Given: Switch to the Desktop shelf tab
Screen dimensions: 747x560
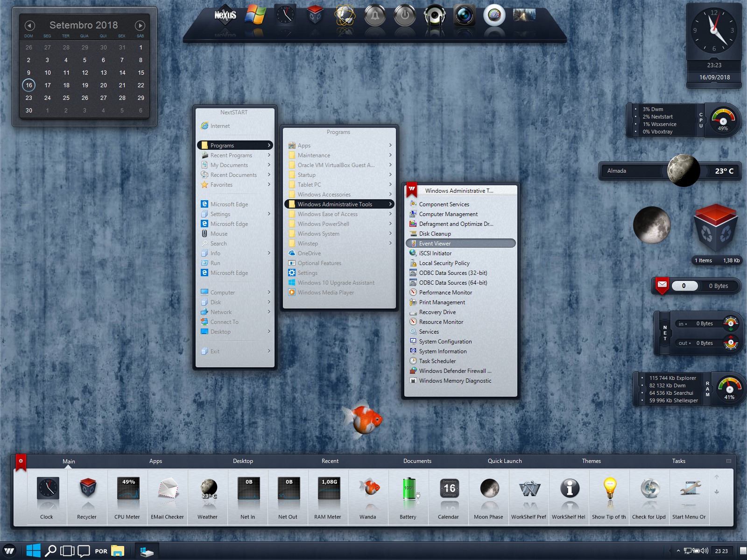Looking at the screenshot, I should coord(243,461).
